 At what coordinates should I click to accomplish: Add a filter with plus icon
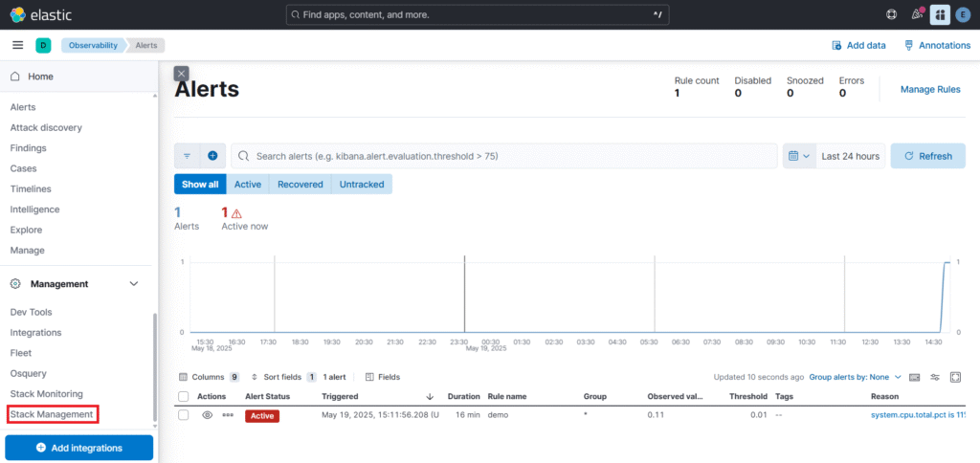(x=212, y=156)
